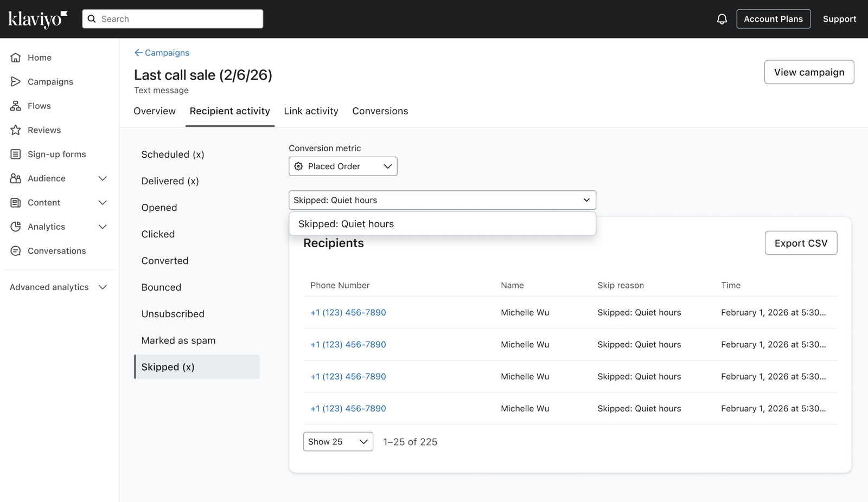Image resolution: width=868 pixels, height=502 pixels.
Task: Expand the Content menu chevron
Action: (103, 203)
